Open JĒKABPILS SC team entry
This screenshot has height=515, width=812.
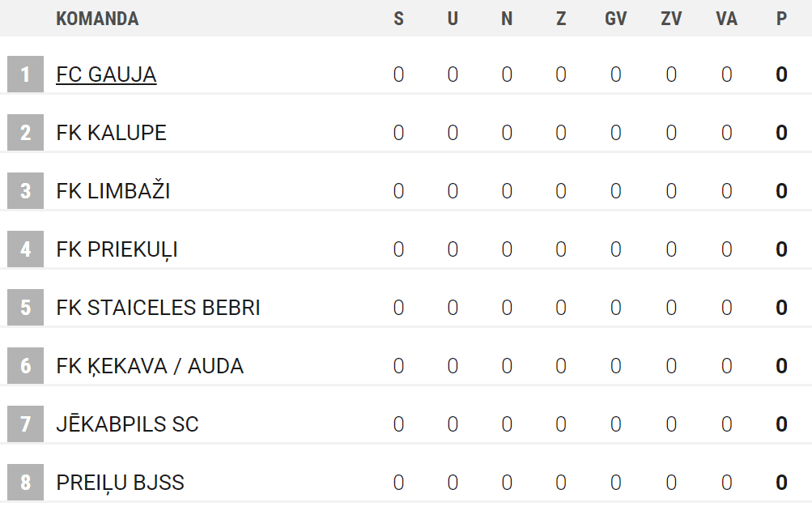[x=127, y=424]
